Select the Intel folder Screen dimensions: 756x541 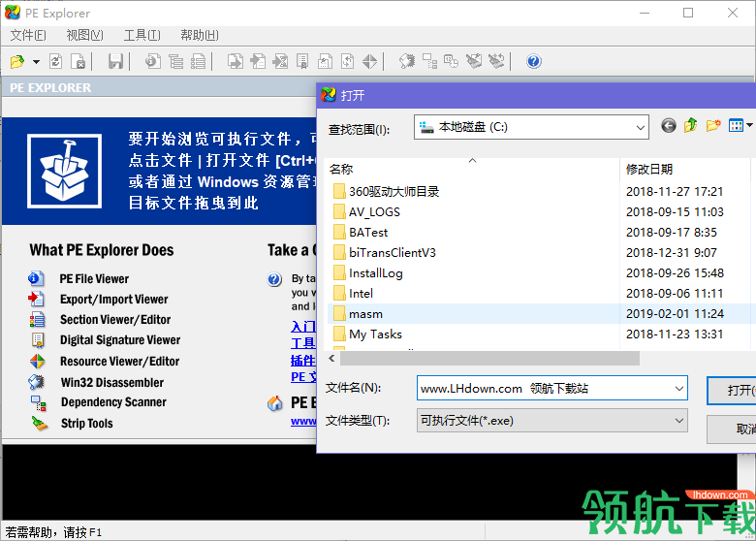353,293
